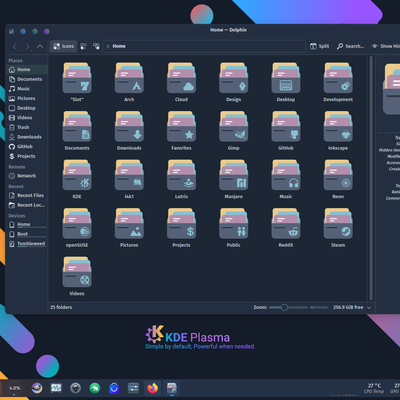Select the Lutris folder icon
Screen dimensions: 400x400
pos(181,175)
